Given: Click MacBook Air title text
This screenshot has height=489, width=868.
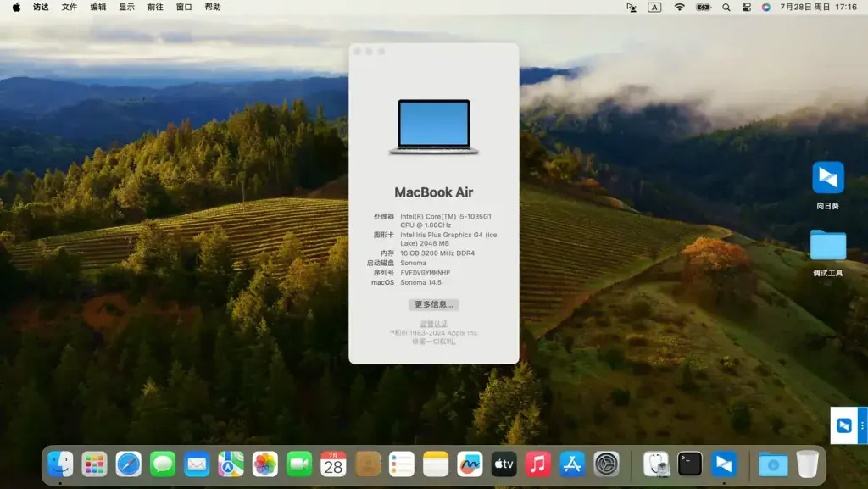Looking at the screenshot, I should coord(433,192).
